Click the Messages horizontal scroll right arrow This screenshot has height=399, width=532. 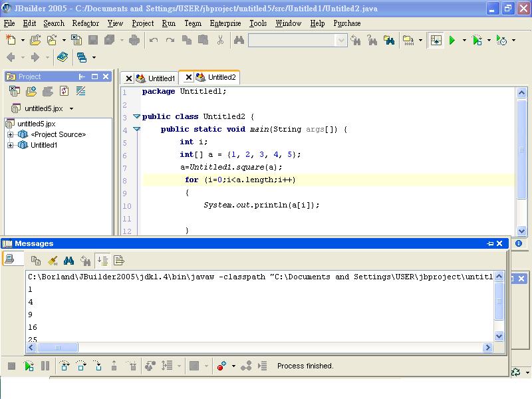point(487,347)
